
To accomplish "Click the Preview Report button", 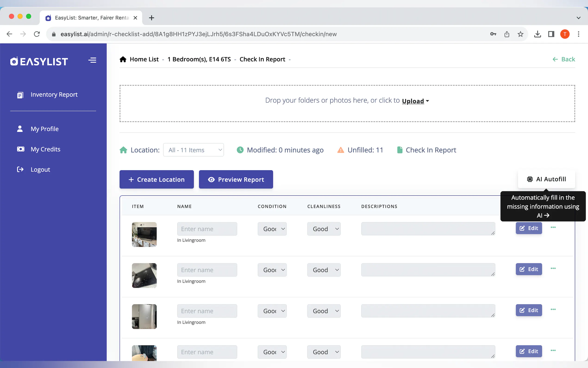I will tap(236, 179).
